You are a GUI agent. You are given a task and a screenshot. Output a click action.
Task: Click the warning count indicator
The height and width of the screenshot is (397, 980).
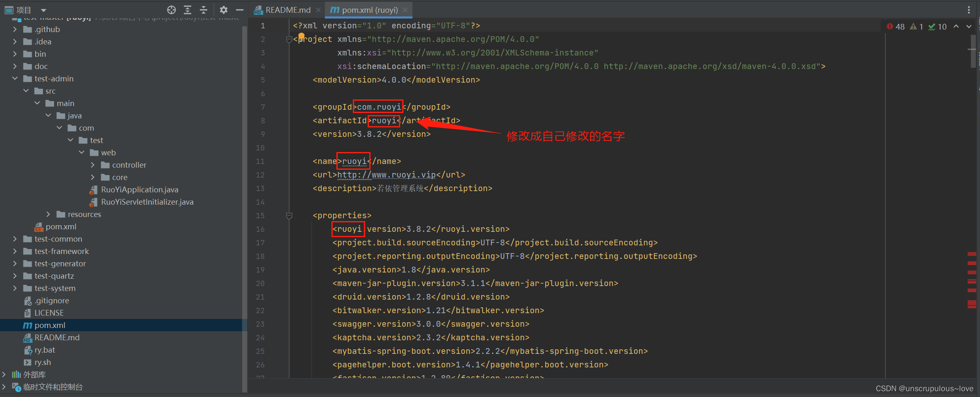917,27
